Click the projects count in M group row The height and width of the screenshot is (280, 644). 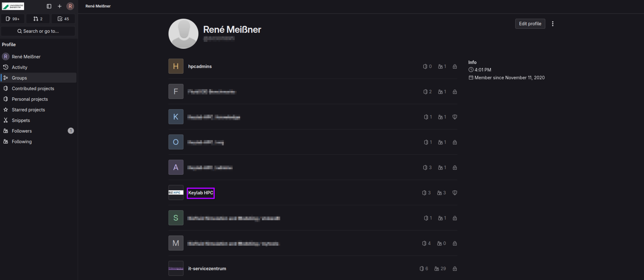(x=426, y=243)
